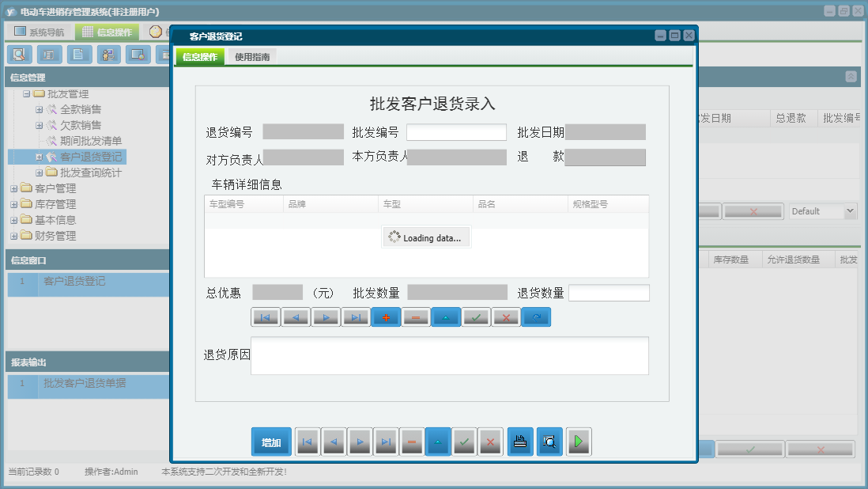The width and height of the screenshot is (868, 489).
Task: Expand the 基本信息 folder
Action: coord(14,221)
